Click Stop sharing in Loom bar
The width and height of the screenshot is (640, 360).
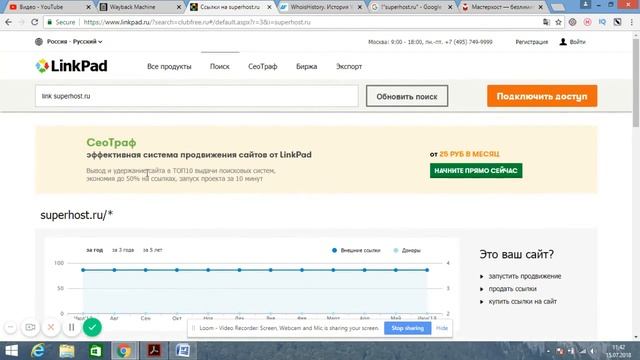pos(407,328)
